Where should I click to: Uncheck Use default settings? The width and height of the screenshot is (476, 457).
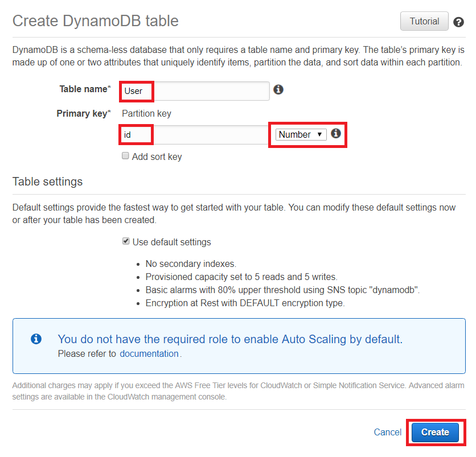[x=126, y=241]
